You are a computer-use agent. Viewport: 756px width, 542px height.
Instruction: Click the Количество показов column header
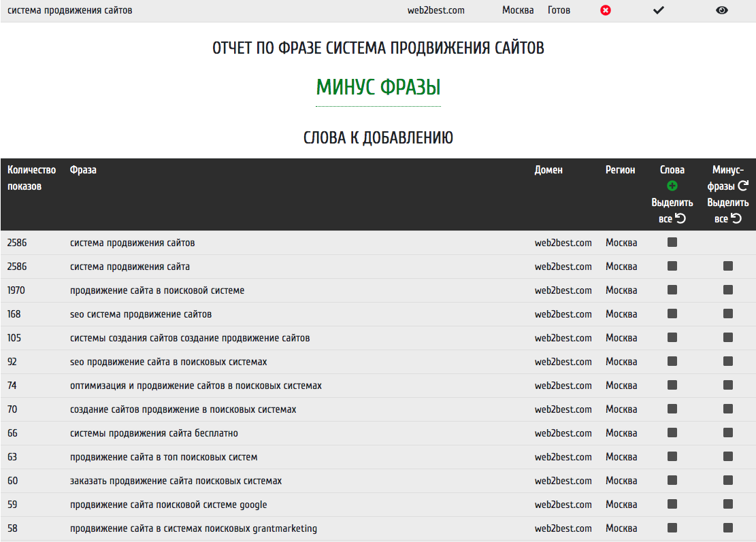(31, 178)
